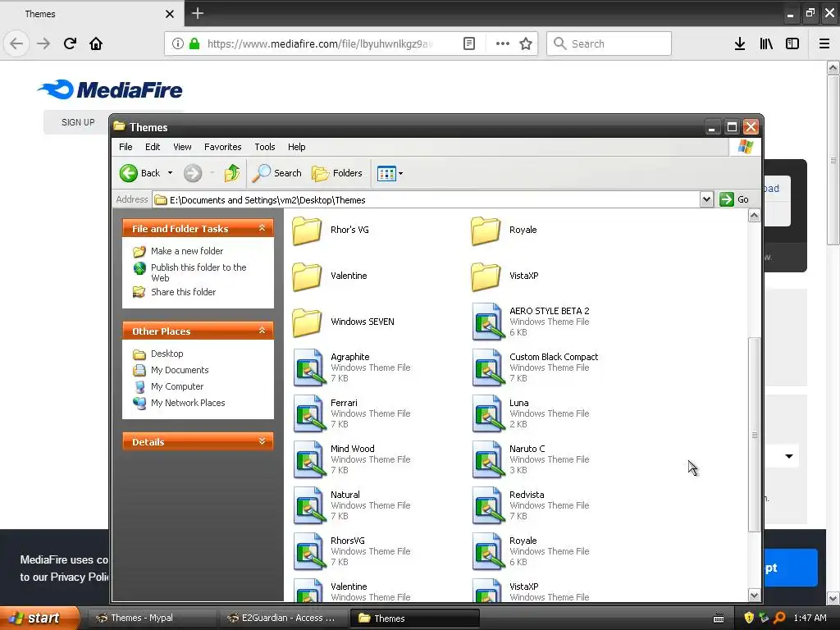Click the Up folder icon in explorer toolbar
The image size is (840, 630).
[232, 173]
